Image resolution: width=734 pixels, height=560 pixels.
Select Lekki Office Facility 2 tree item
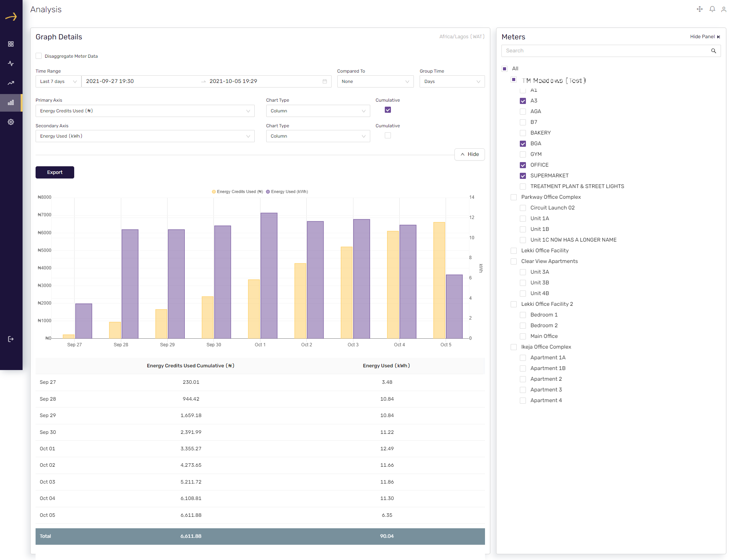pos(547,304)
